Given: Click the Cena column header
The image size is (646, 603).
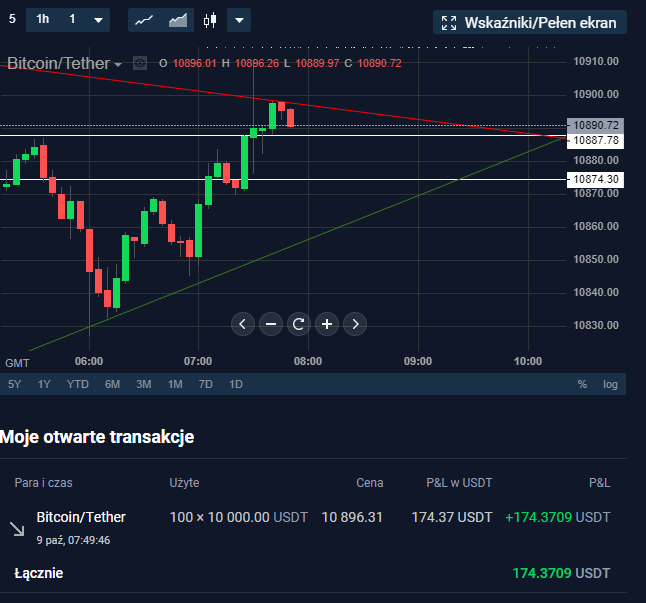Looking at the screenshot, I should pos(370,483).
